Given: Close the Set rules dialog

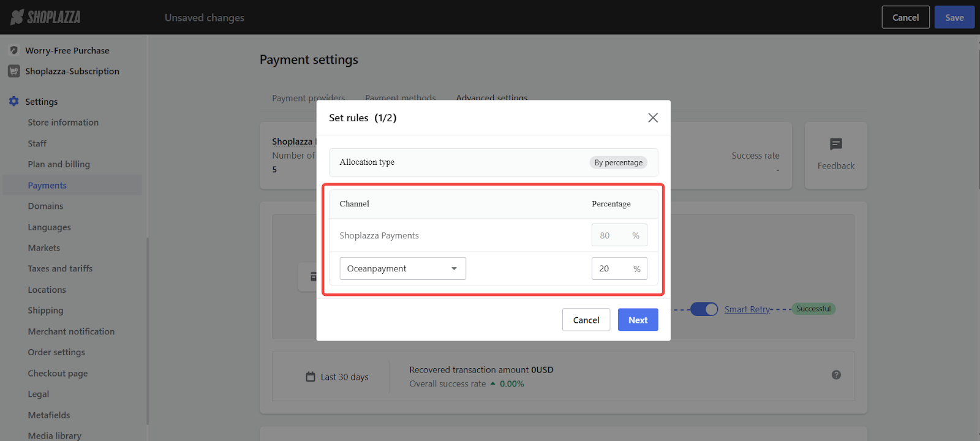Looking at the screenshot, I should click(653, 118).
